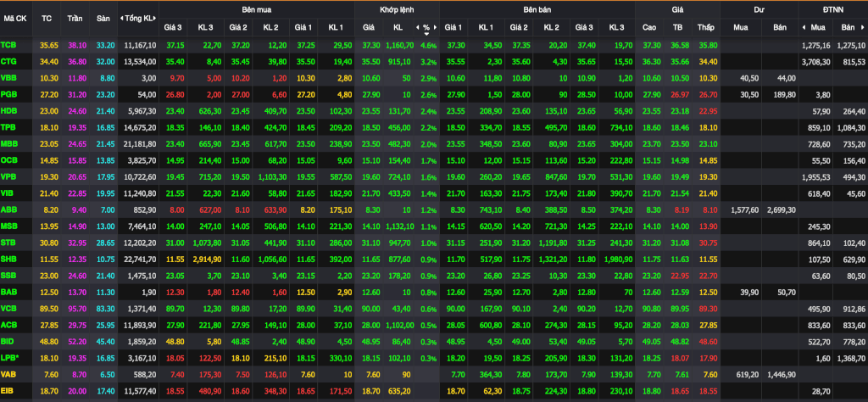Sort by the Mã CK column header

point(15,18)
